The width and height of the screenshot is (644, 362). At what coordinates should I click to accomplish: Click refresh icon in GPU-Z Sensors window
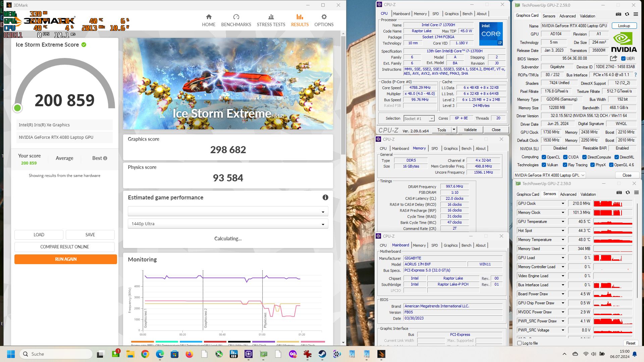pos(628,192)
